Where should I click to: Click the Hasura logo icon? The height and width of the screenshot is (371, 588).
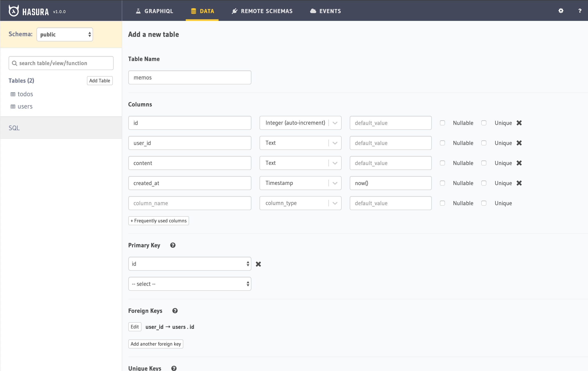coord(14,11)
